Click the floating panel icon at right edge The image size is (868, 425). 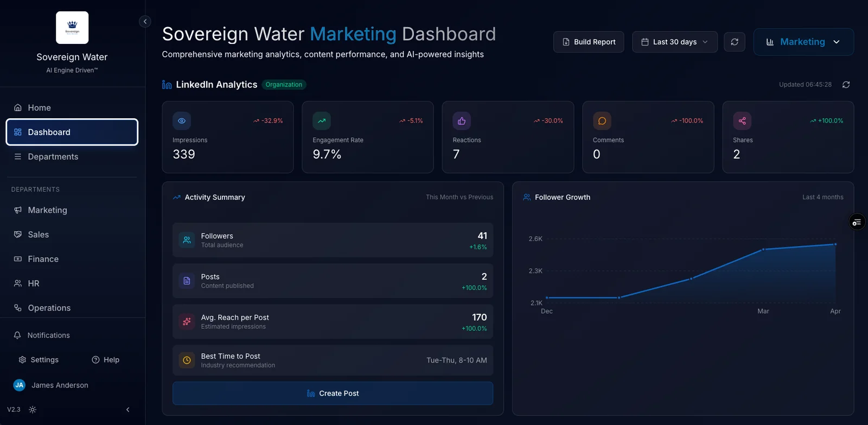(x=857, y=222)
